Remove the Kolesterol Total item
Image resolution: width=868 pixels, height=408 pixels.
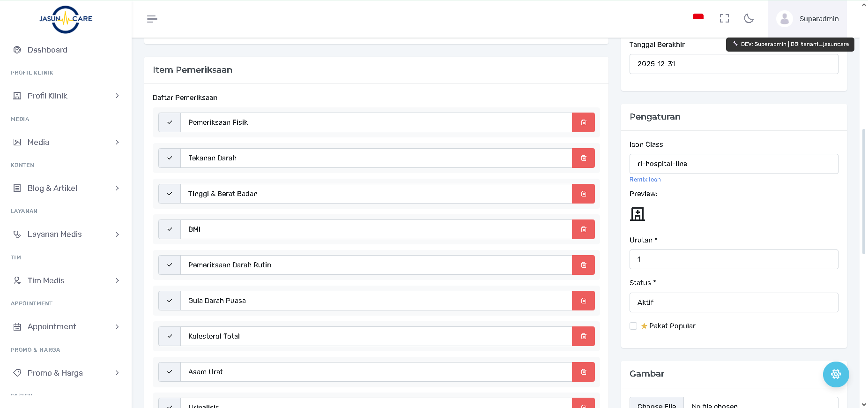[x=583, y=336]
